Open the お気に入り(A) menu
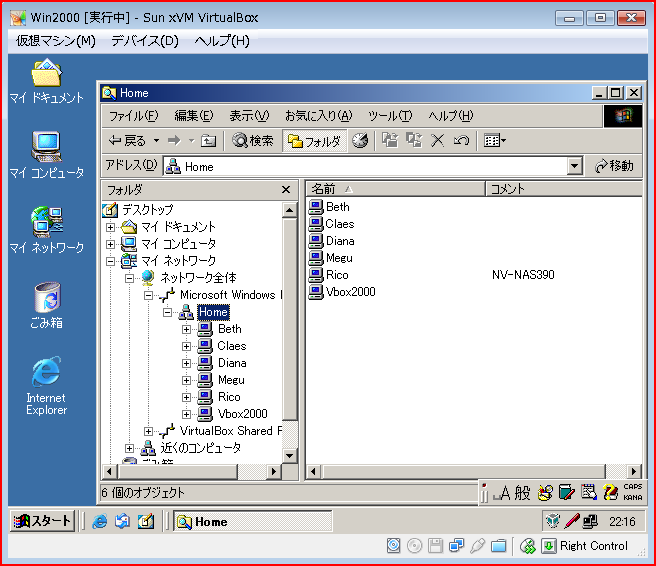 pos(318,116)
